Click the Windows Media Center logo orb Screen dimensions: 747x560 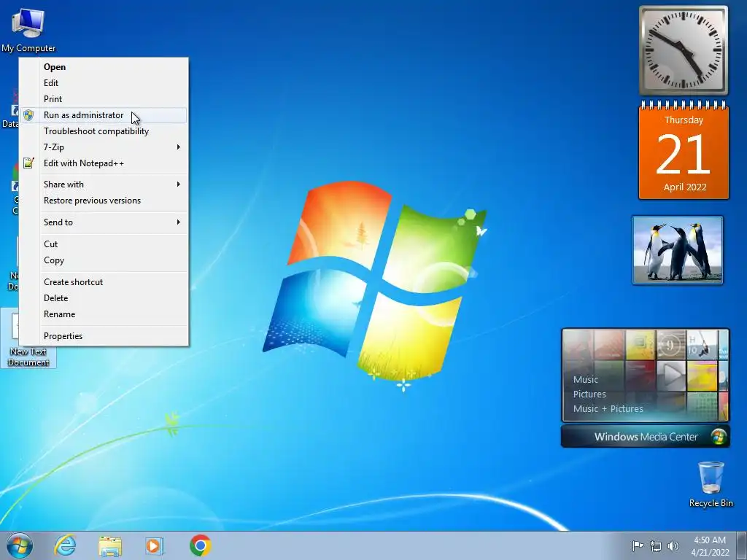coord(719,437)
